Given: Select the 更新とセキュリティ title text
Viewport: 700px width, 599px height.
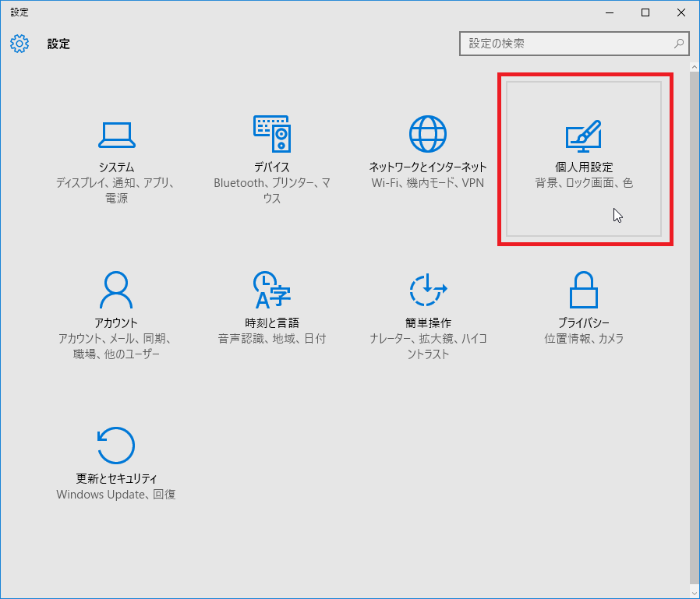Looking at the screenshot, I should [116, 478].
